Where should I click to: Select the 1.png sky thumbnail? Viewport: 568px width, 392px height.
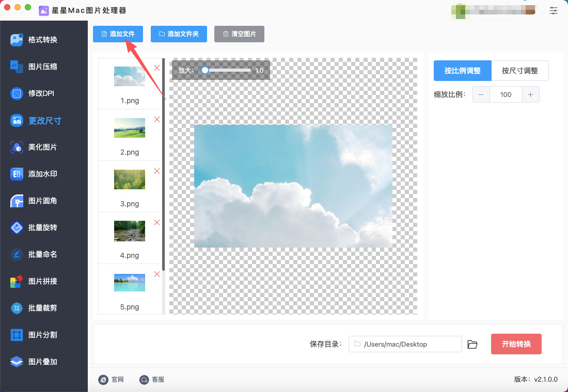129,76
